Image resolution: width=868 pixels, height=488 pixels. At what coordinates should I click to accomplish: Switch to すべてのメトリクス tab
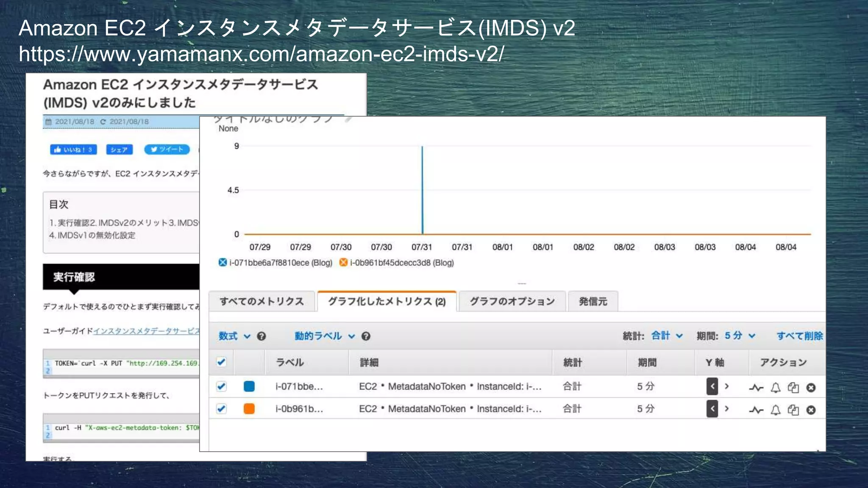click(x=262, y=301)
